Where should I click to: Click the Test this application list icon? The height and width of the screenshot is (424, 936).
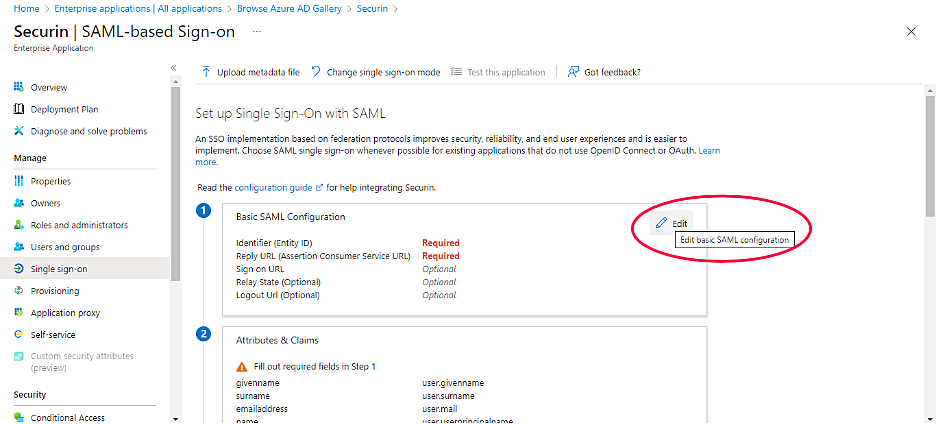(456, 72)
